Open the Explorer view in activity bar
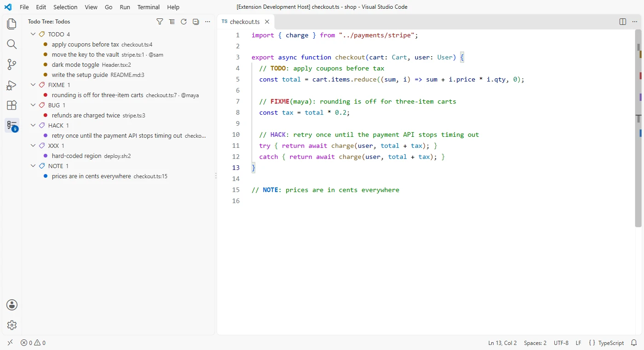Screen dimensions: 644x350 (12, 24)
